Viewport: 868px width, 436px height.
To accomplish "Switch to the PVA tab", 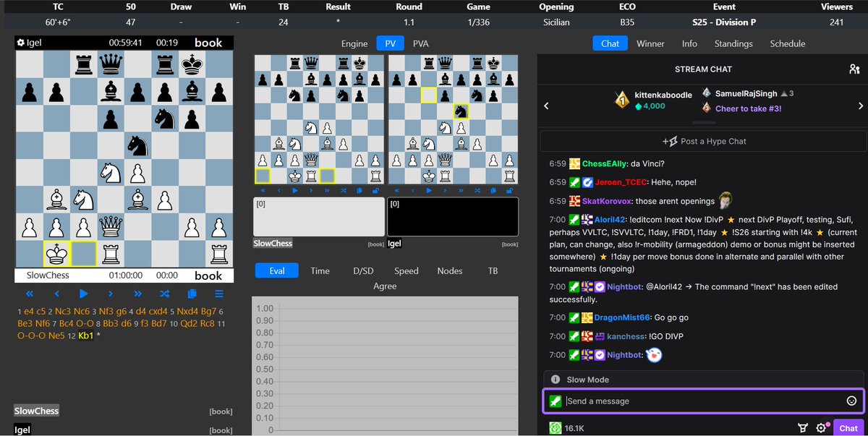I will point(420,43).
